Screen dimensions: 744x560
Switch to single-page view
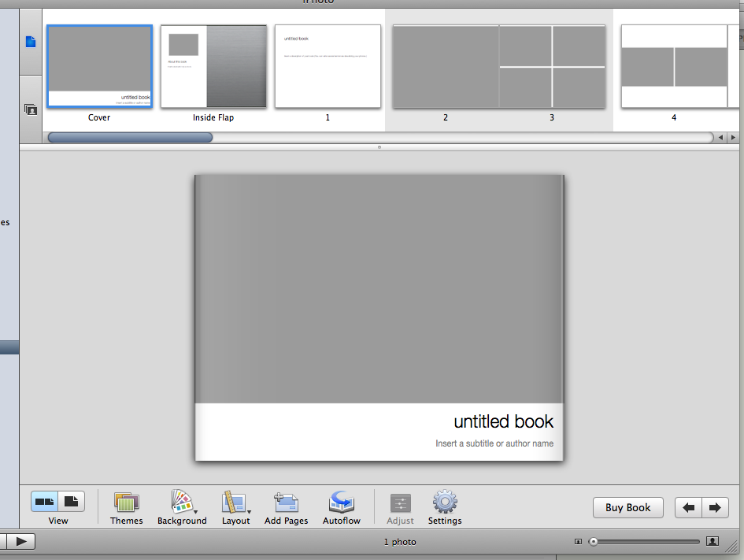[72, 502]
